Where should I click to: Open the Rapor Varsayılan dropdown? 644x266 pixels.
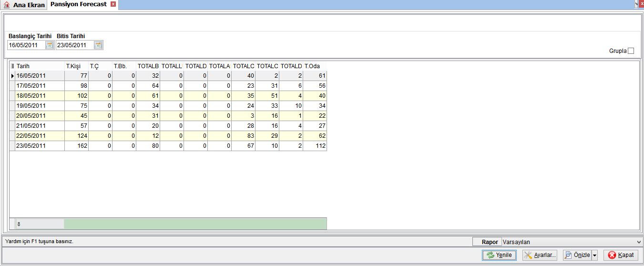click(572, 242)
